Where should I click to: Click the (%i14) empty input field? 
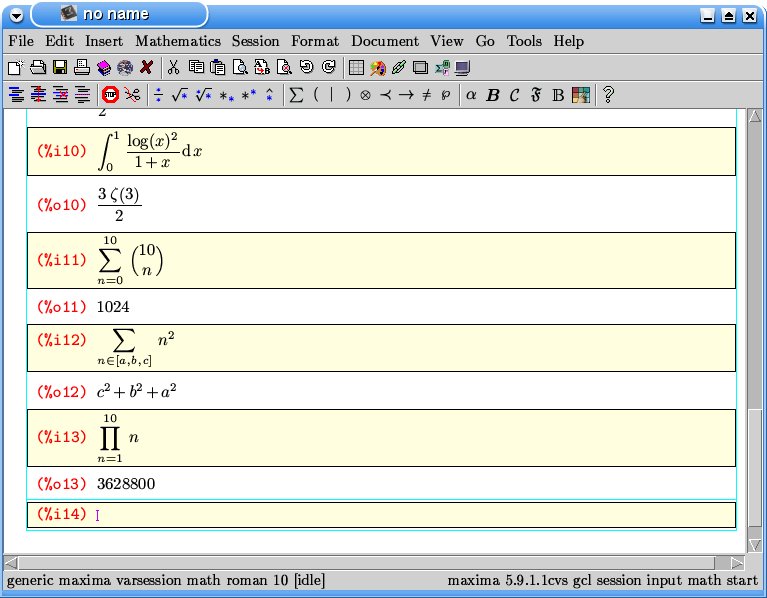[382, 515]
